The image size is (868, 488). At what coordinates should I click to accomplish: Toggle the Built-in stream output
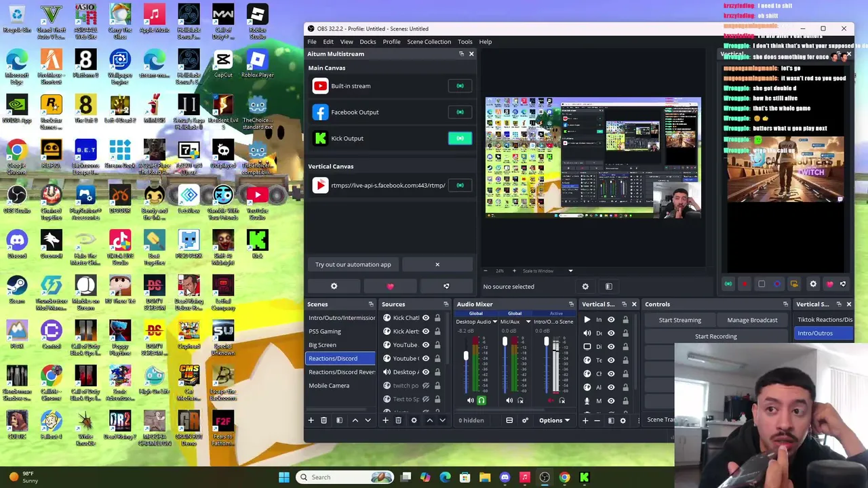(460, 86)
